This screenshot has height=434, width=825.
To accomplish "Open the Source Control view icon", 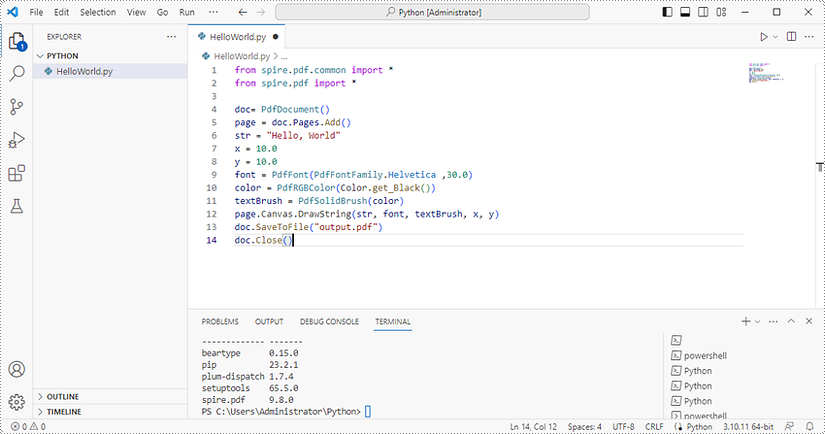I will [x=17, y=107].
